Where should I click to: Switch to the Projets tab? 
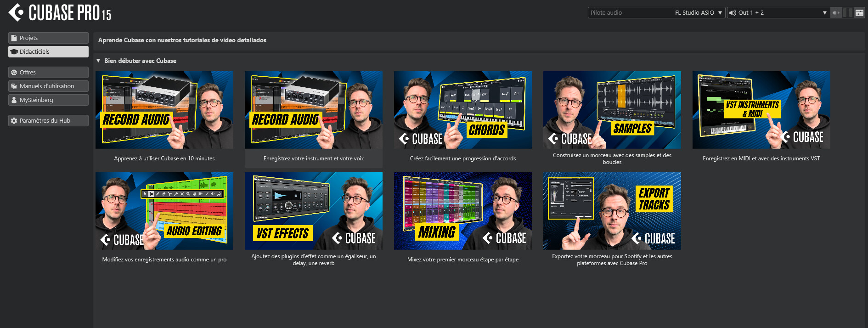pos(48,38)
